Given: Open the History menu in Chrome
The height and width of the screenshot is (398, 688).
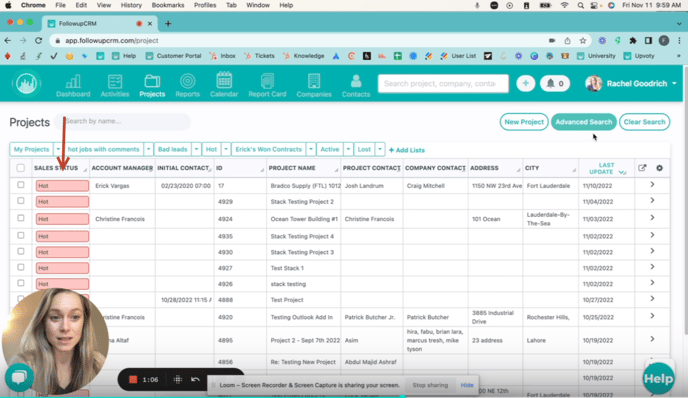Looking at the screenshot, I should pyautogui.click(x=131, y=5).
